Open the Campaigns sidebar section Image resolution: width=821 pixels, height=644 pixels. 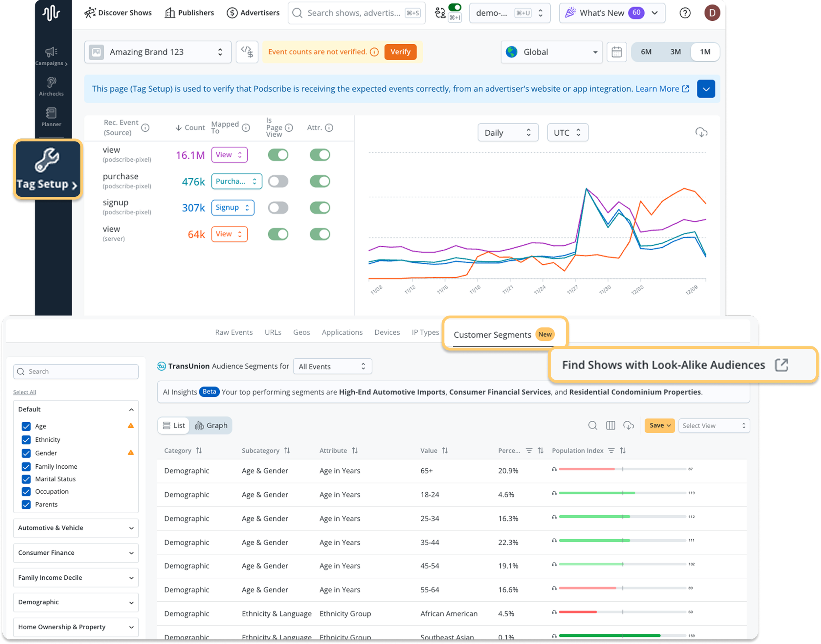pyautogui.click(x=51, y=56)
